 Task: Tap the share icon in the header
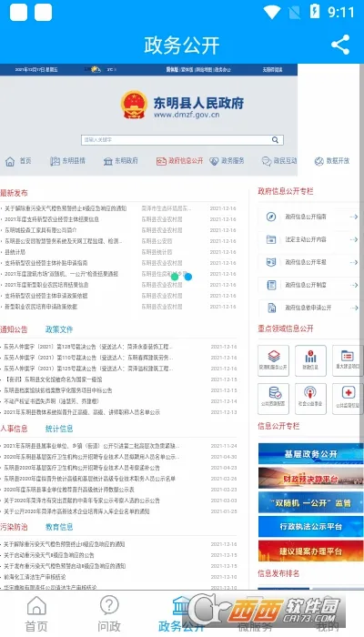point(340,45)
